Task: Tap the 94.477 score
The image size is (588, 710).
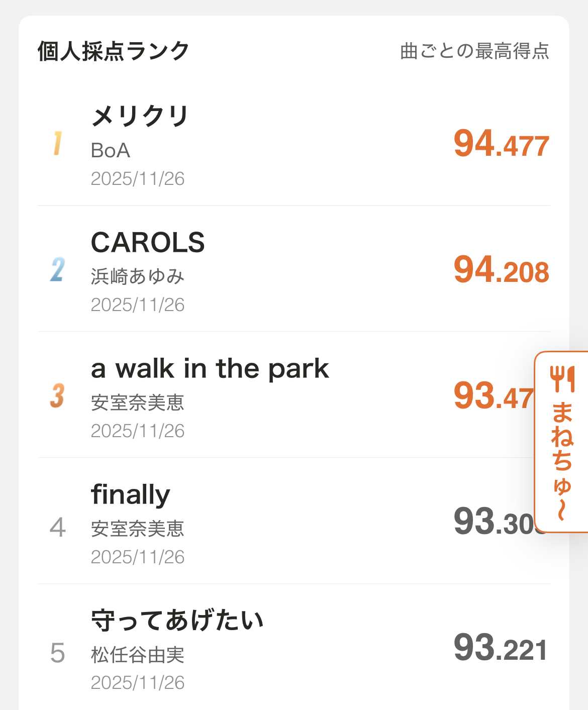Action: (x=501, y=144)
